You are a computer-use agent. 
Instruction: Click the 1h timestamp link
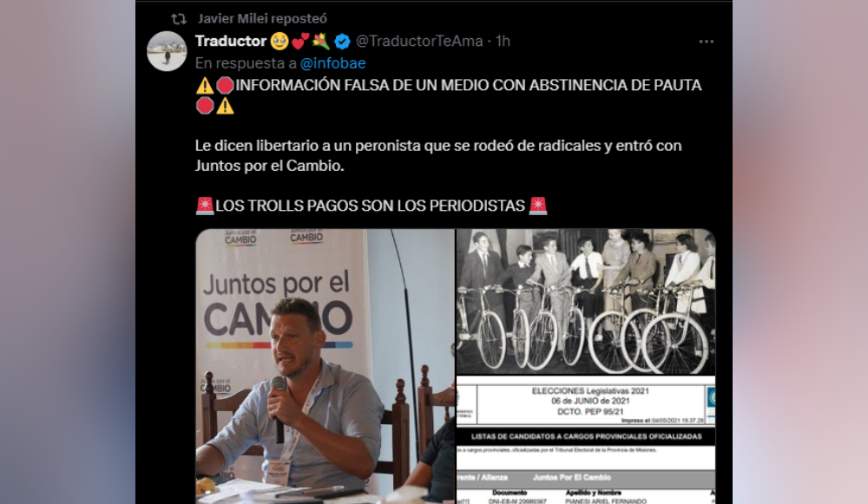click(x=503, y=41)
